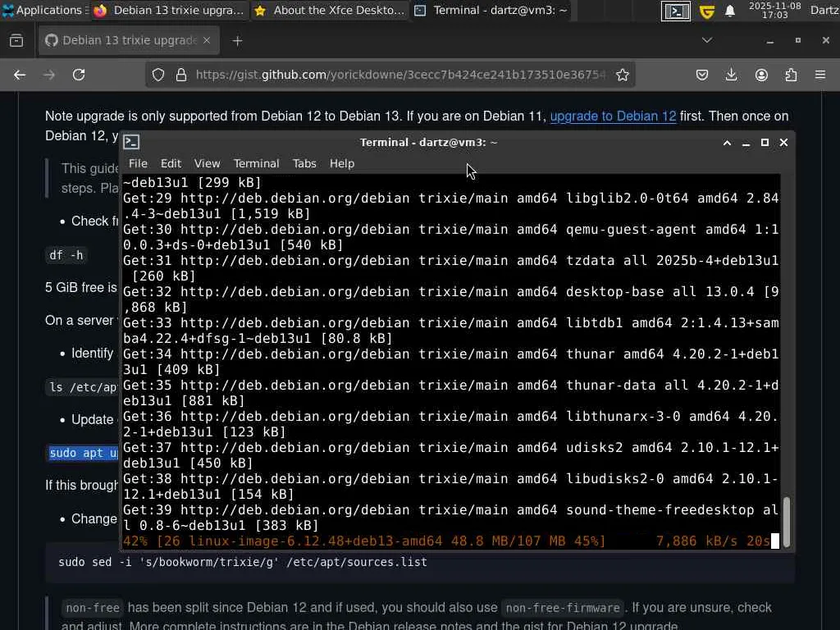
Task: Click the Get:34 thunar download line
Action: coord(450,362)
